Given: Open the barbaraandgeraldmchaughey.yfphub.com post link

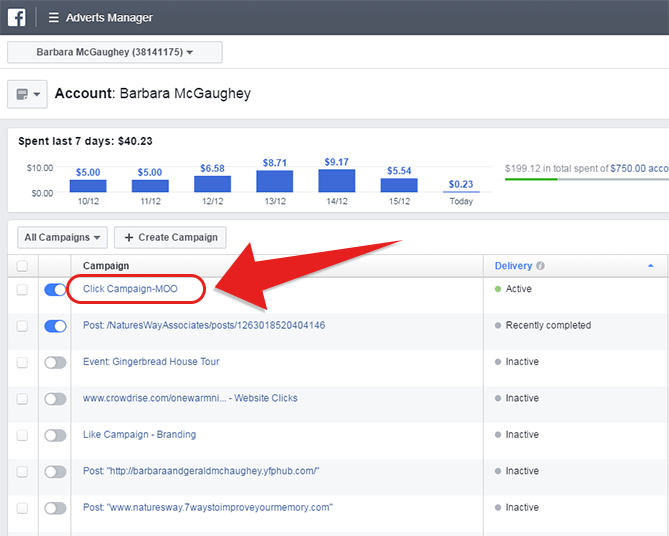Looking at the screenshot, I should (x=201, y=471).
